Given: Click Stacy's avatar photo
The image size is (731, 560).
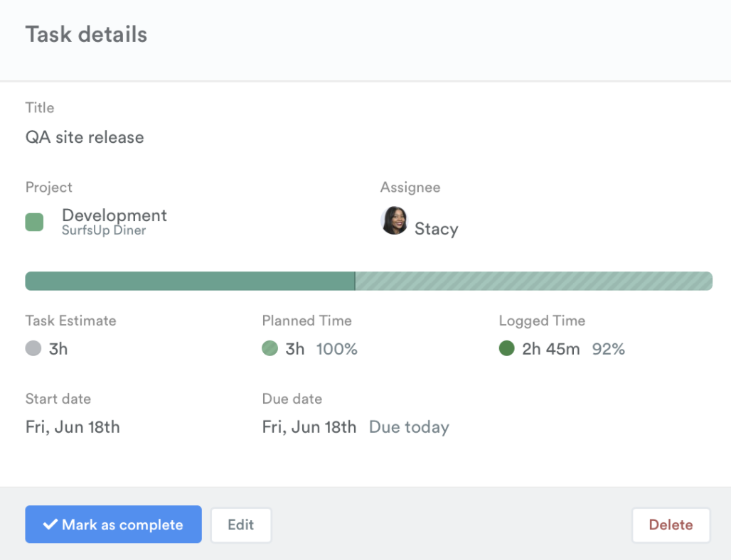Looking at the screenshot, I should (394, 221).
